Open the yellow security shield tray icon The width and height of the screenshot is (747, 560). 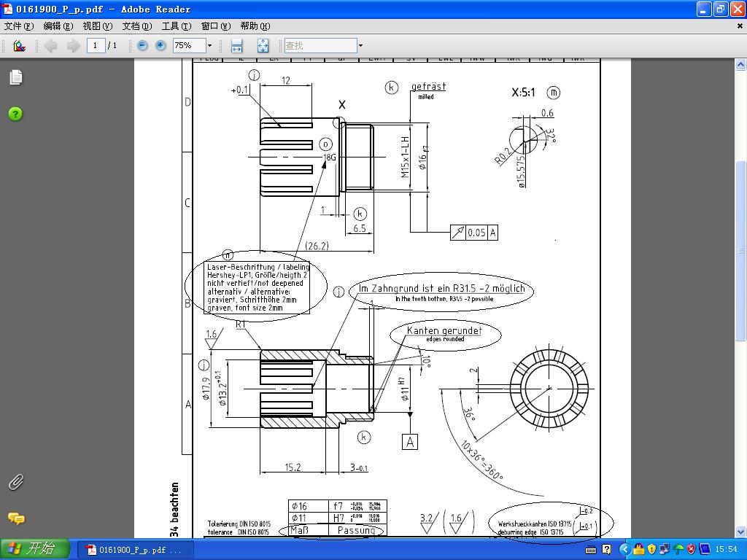click(651, 550)
